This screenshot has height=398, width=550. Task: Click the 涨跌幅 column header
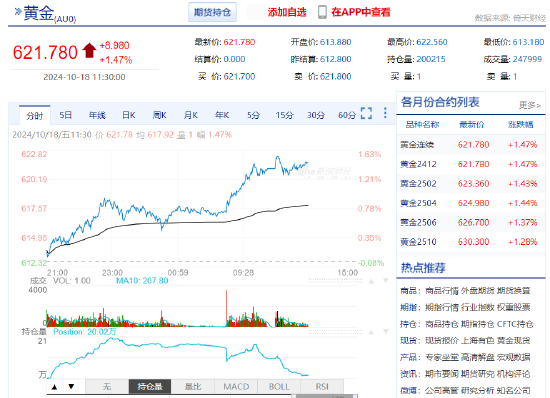pyautogui.click(x=521, y=124)
